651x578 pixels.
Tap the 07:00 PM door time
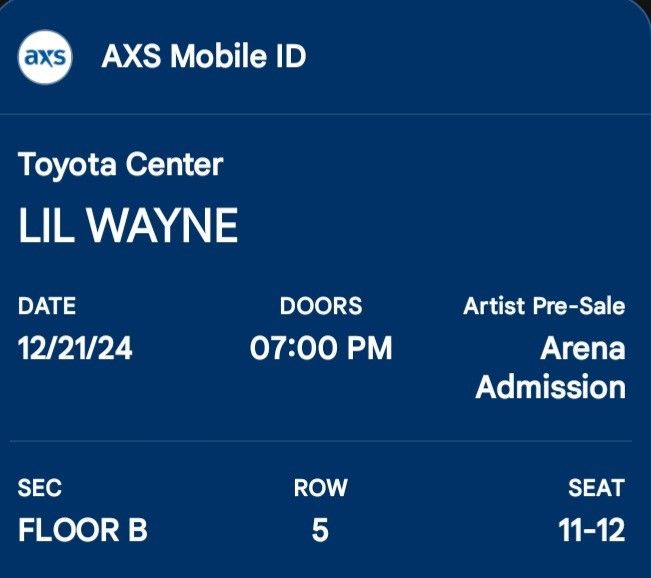pyautogui.click(x=320, y=349)
